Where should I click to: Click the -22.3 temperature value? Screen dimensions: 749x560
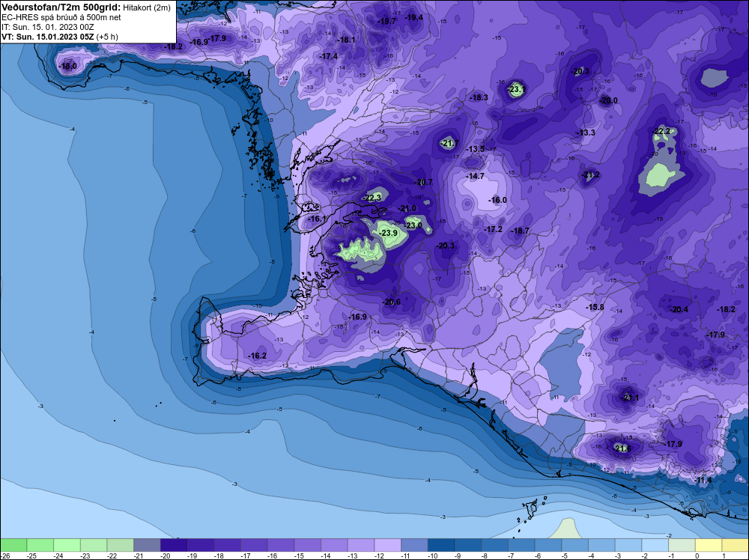[372, 198]
